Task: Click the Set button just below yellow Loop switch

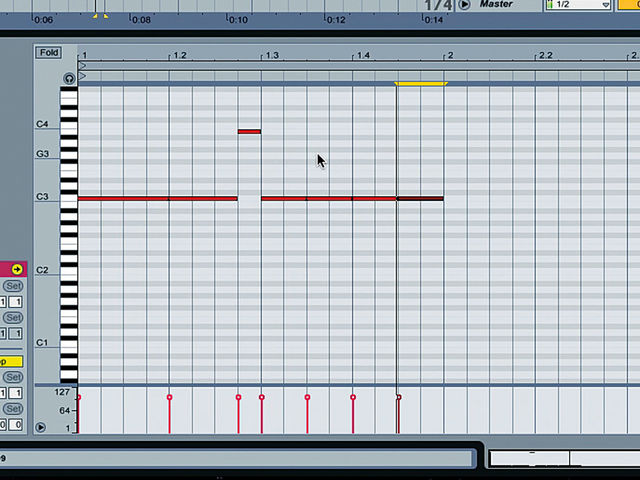Action: tap(13, 377)
